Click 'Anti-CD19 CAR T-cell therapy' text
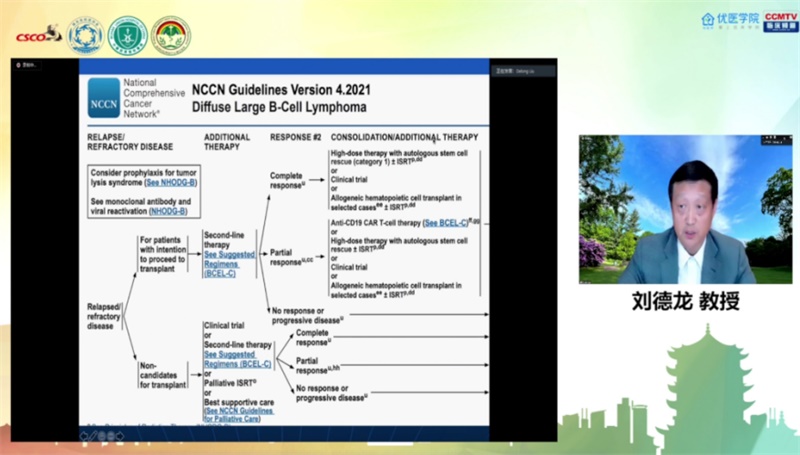 pyautogui.click(x=376, y=223)
